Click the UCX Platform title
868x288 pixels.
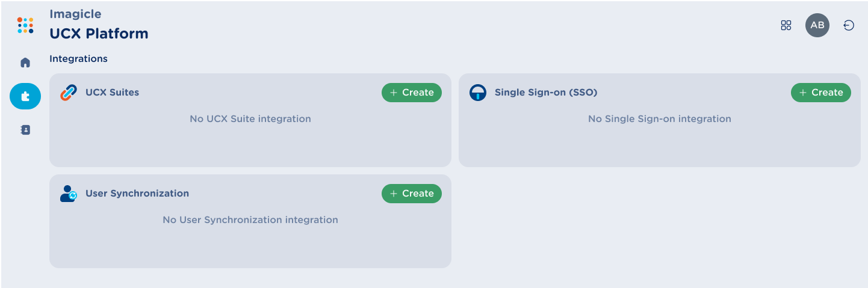[x=99, y=34]
